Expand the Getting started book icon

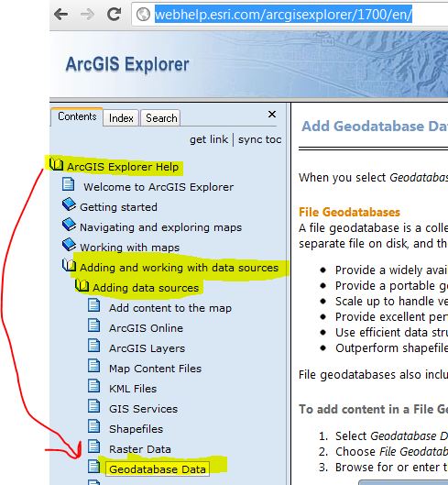tap(69, 204)
